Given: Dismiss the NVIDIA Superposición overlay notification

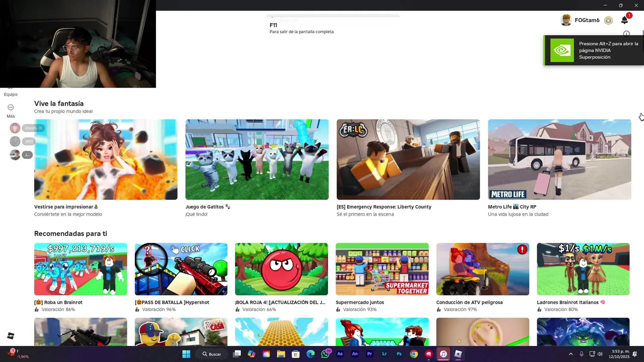Looking at the screenshot, I should [594, 50].
